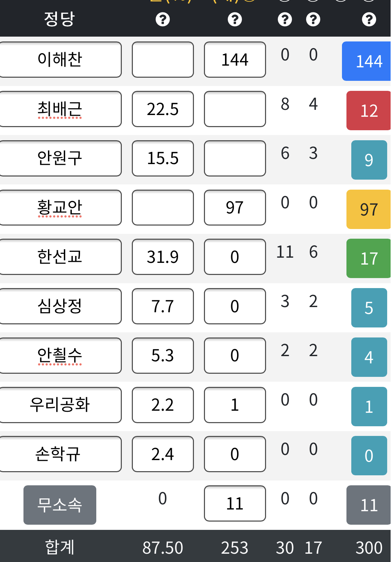Image resolution: width=392 pixels, height=562 pixels.
Task: Click help icon above the colored totals column
Action: [x=369, y=19]
